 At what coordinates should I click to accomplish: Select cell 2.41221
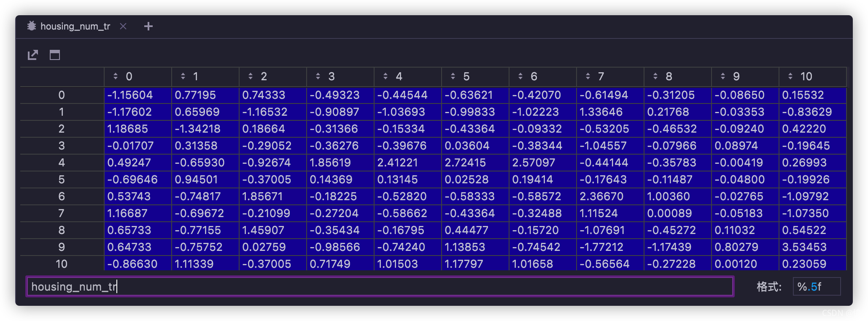pyautogui.click(x=408, y=163)
